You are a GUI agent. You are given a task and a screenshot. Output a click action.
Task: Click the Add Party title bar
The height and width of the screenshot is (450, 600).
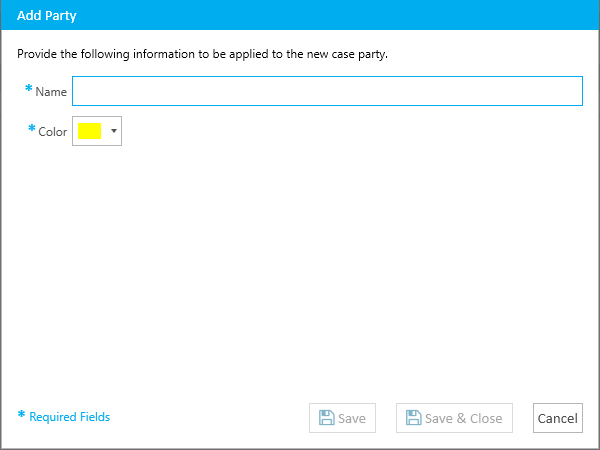click(300, 15)
